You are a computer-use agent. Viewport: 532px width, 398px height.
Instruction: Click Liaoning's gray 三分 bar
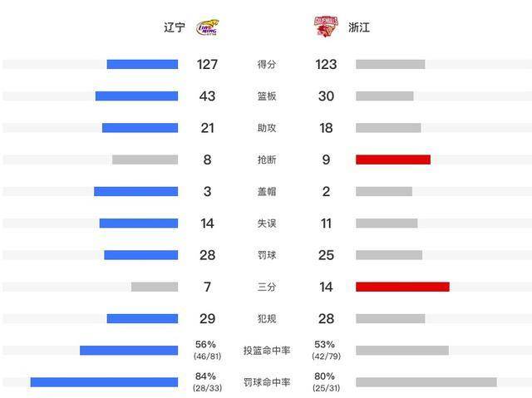155,287
